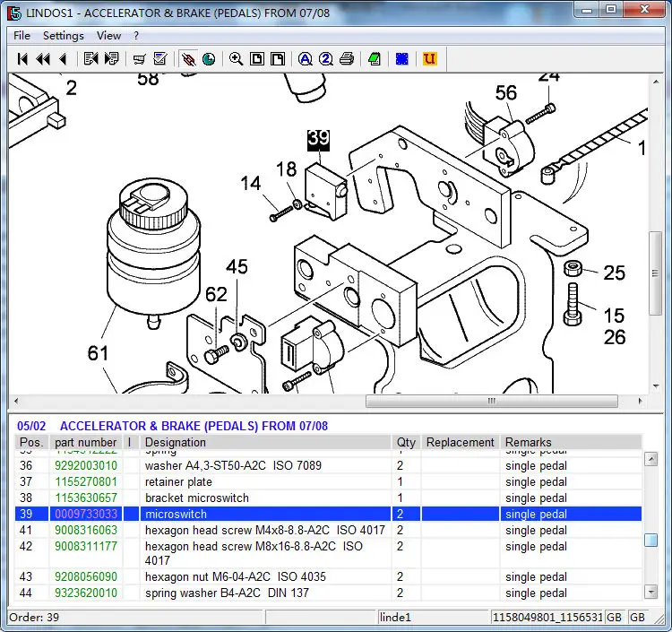Click the double-arrow rewind icon

(43, 59)
